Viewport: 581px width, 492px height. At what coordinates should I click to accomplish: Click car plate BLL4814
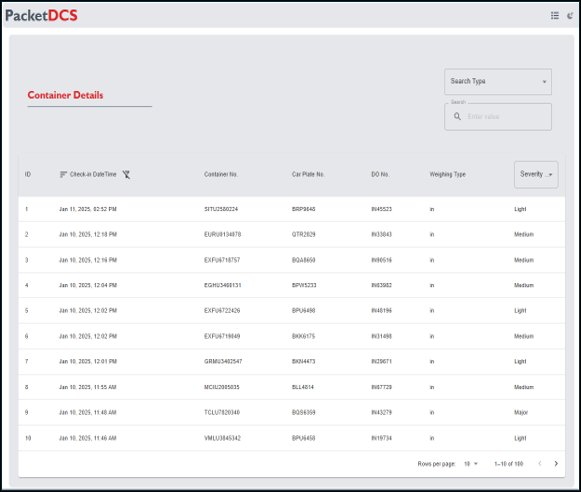click(x=303, y=387)
